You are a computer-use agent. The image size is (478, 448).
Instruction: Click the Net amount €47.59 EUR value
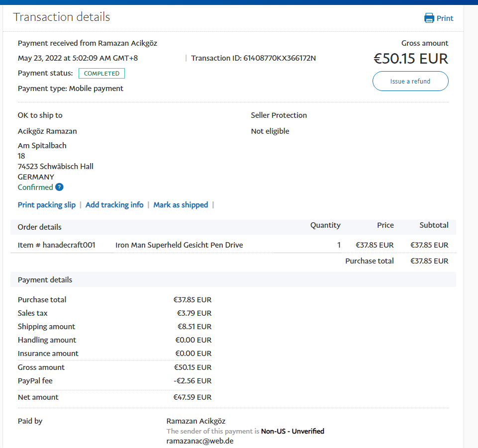point(192,397)
